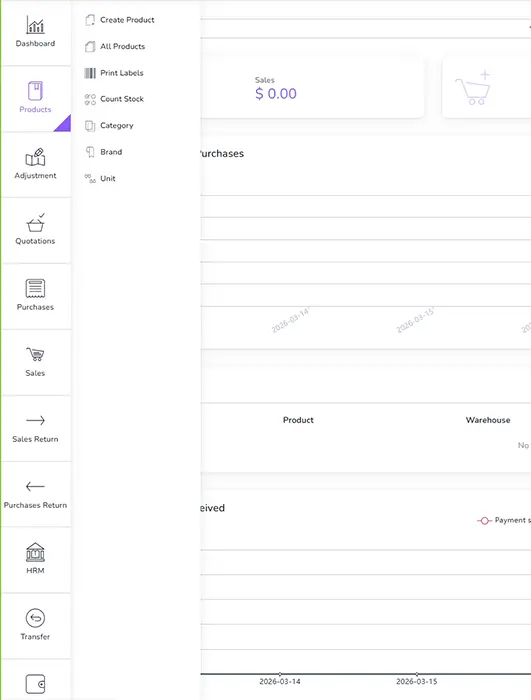Viewport: 531px width, 700px height.
Task: Open the Purchases receipt icon
Action: pyautogui.click(x=35, y=288)
